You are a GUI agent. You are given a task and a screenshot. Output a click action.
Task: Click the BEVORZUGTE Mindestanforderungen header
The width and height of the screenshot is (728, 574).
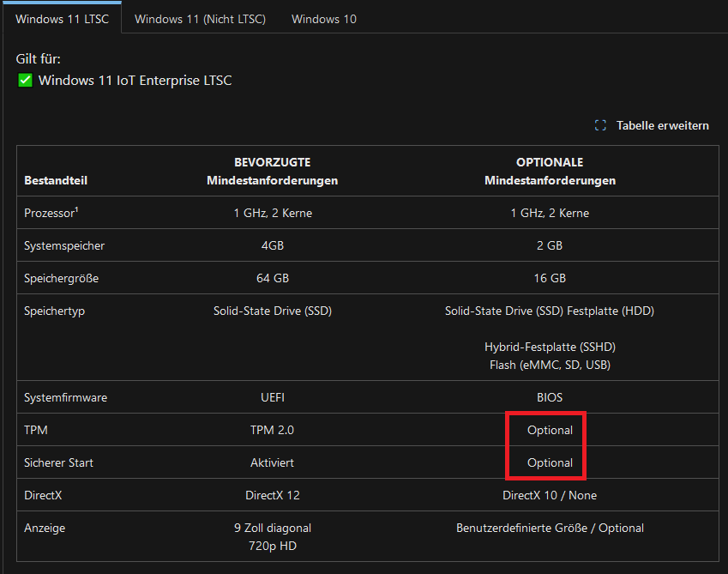(x=272, y=172)
